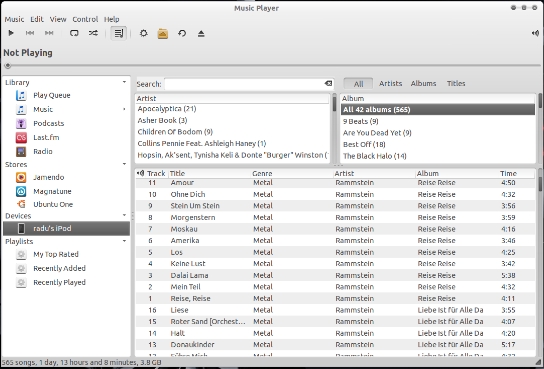Select artist Apocalyptica (21)
Screen dimensions: 544x369
coord(232,109)
